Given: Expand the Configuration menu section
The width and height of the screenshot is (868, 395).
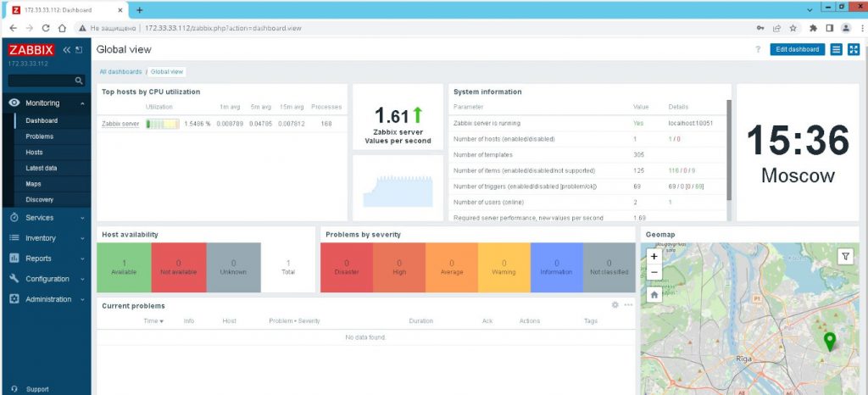Looking at the screenshot, I should pos(46,279).
